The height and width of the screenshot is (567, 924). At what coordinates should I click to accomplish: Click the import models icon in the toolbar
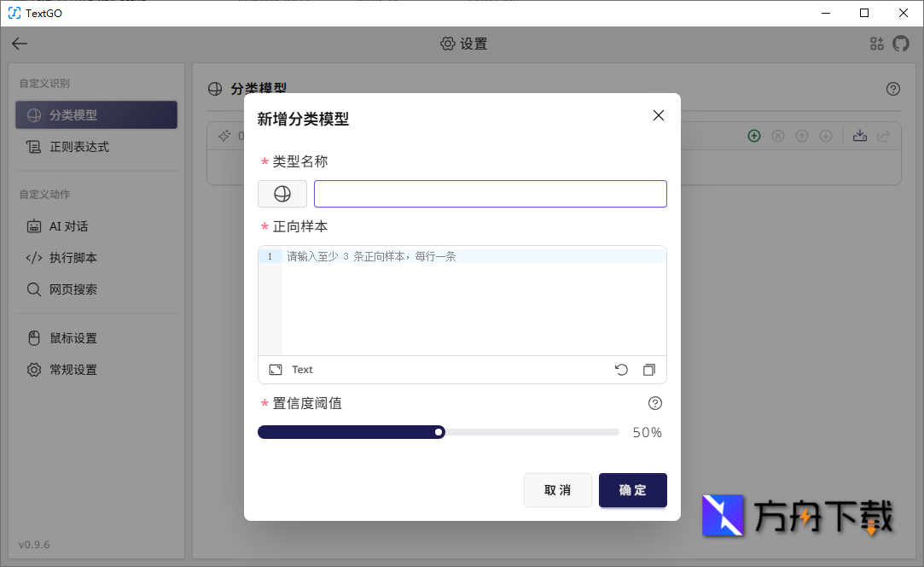[x=859, y=135]
